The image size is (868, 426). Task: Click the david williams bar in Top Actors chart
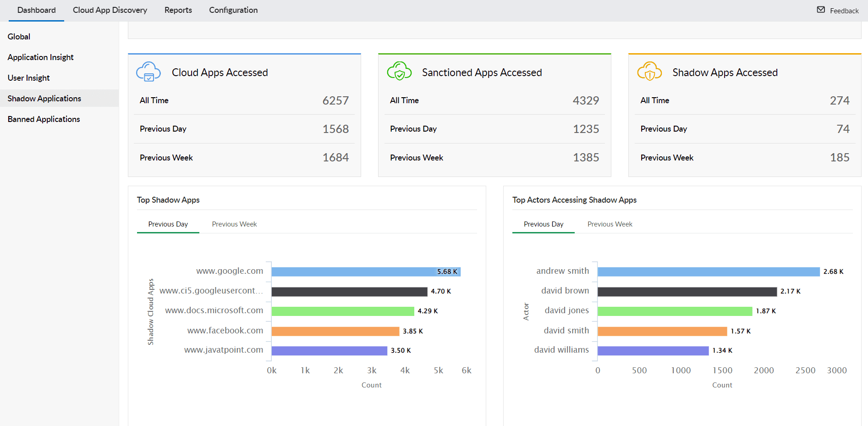click(653, 350)
